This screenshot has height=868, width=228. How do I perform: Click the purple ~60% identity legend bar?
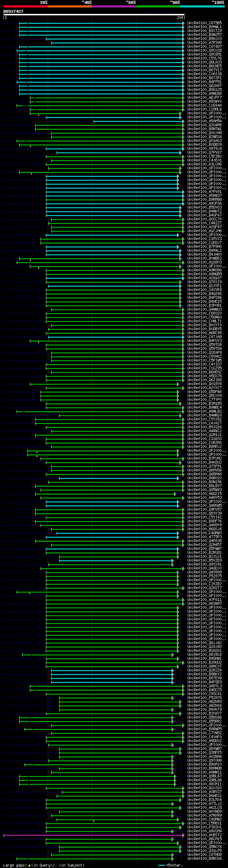[x=114, y=6]
